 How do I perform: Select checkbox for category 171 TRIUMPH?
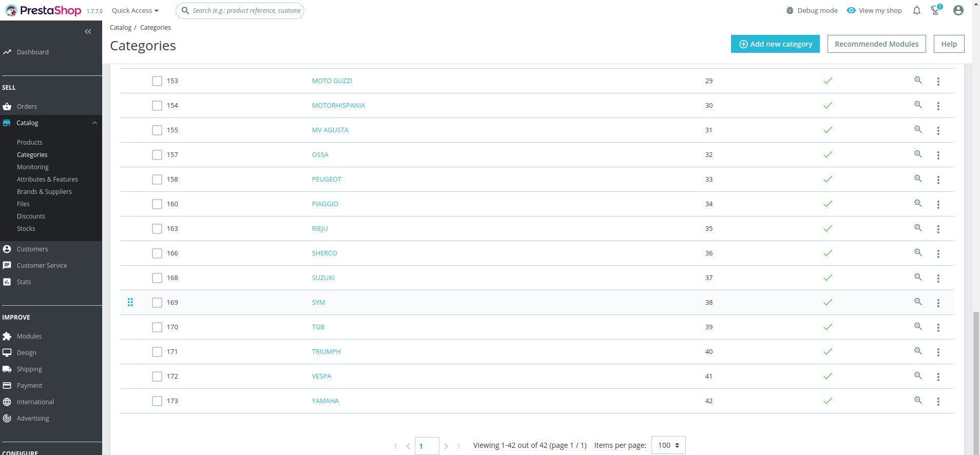(x=157, y=352)
